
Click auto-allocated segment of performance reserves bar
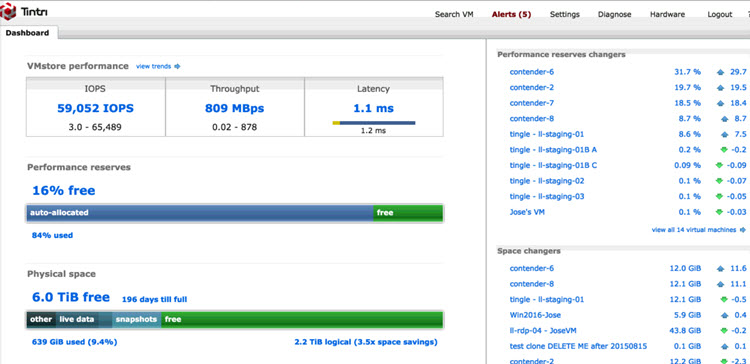(200, 213)
